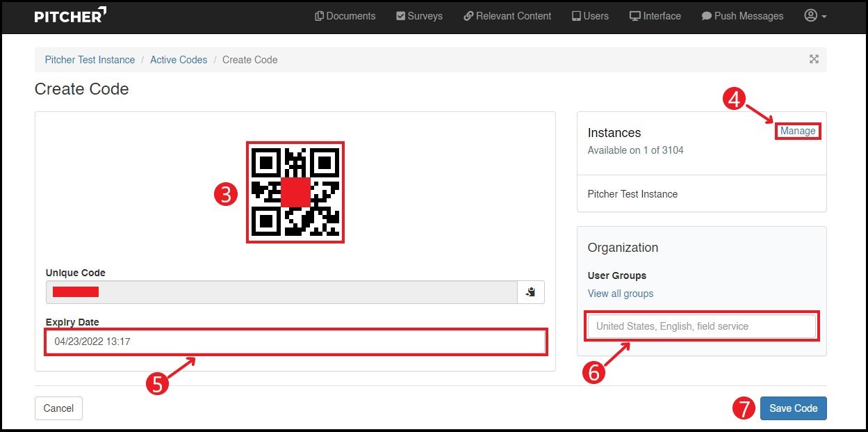Click the Documents icon in the navigation bar
This screenshot has height=432, width=868.
coord(319,15)
